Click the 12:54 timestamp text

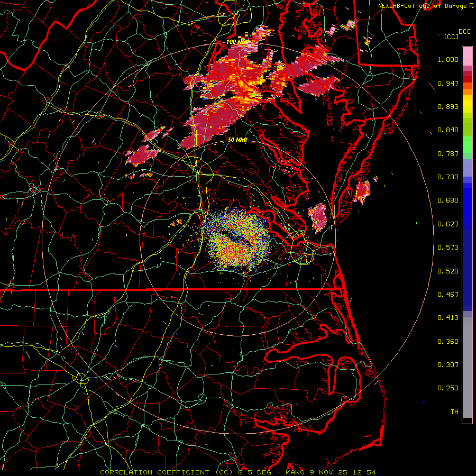(365, 472)
